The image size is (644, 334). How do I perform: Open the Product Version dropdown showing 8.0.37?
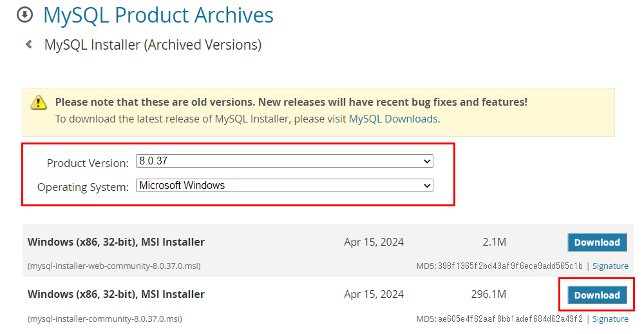[284, 161]
